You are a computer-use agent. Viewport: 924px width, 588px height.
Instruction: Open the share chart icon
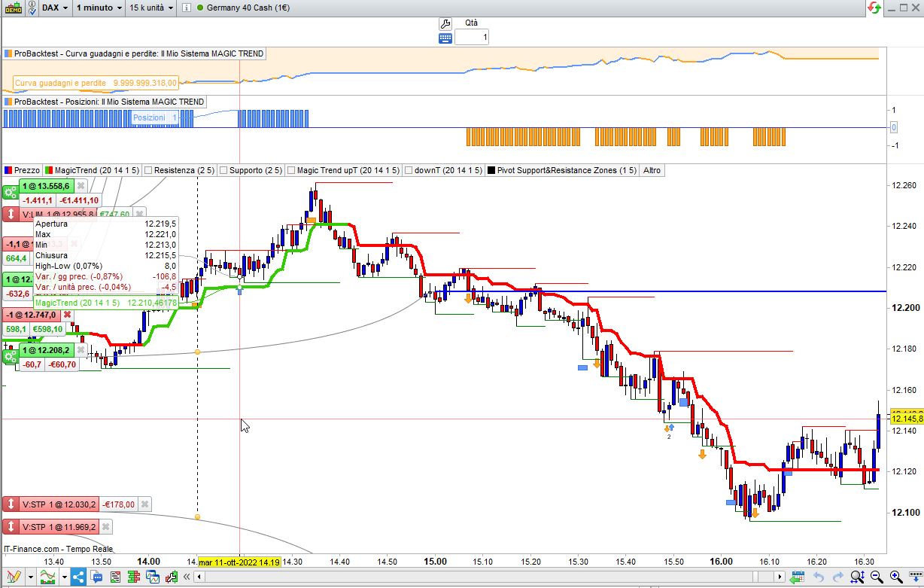click(x=78, y=577)
